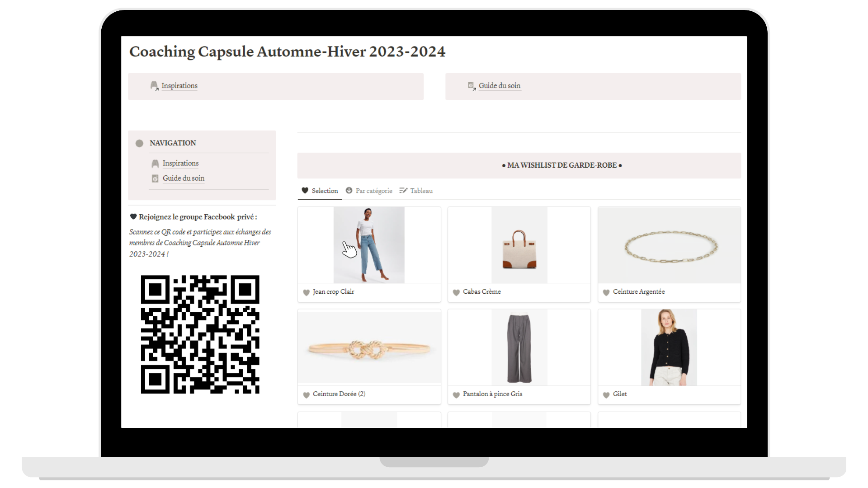
Task: Open the Guide du soin link in Navigation
Action: click(184, 178)
